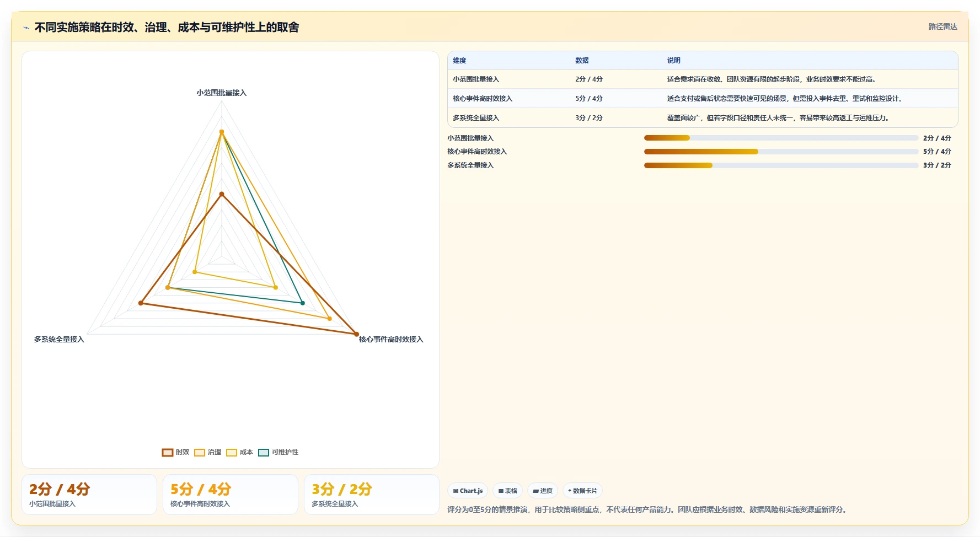Click brown 时效 point on 核心事件高时效接入 axis
The height and width of the screenshot is (537, 980).
tap(356, 334)
